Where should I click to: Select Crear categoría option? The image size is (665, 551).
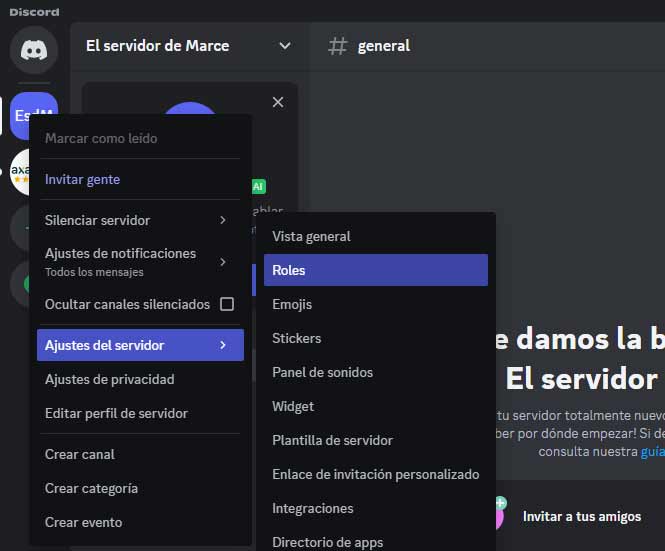(140, 488)
